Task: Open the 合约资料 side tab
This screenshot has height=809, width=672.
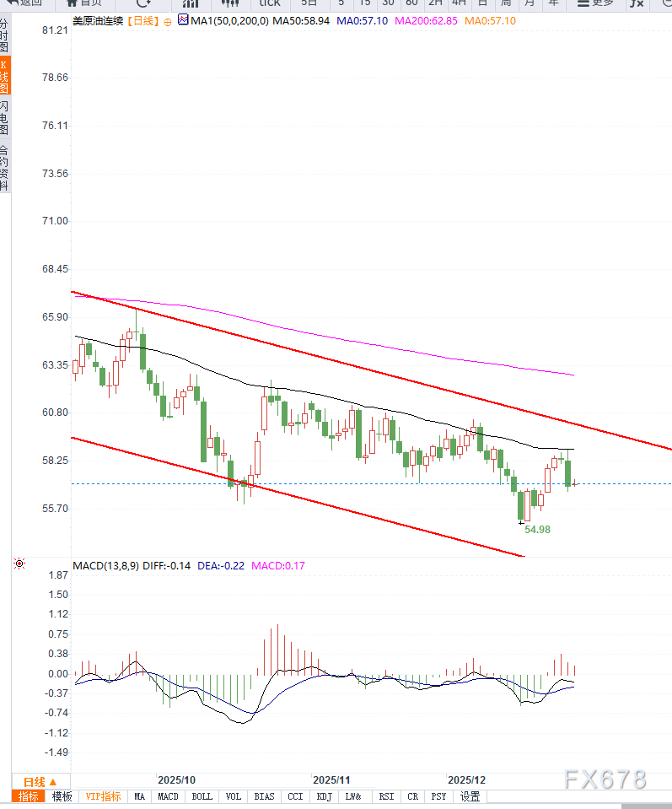Action: click(4, 168)
